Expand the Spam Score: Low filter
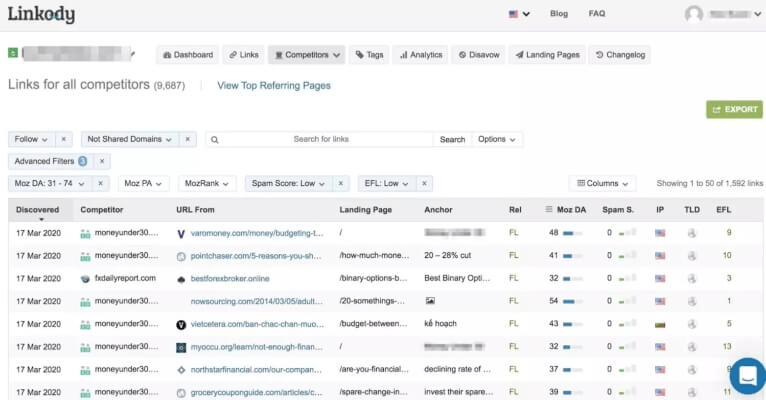Screen dimensions: 766x400 pos(288,184)
